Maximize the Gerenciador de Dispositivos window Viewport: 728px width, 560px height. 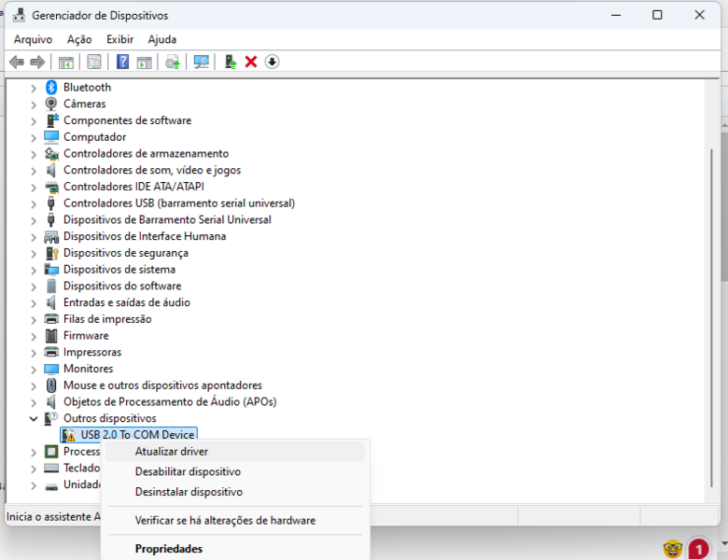point(657,15)
